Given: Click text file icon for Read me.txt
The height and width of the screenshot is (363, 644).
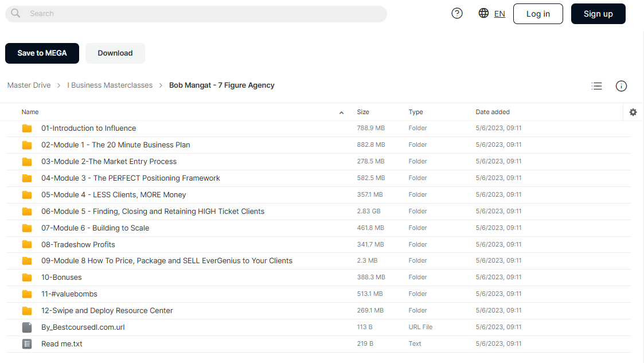Looking at the screenshot, I should coord(27,344).
